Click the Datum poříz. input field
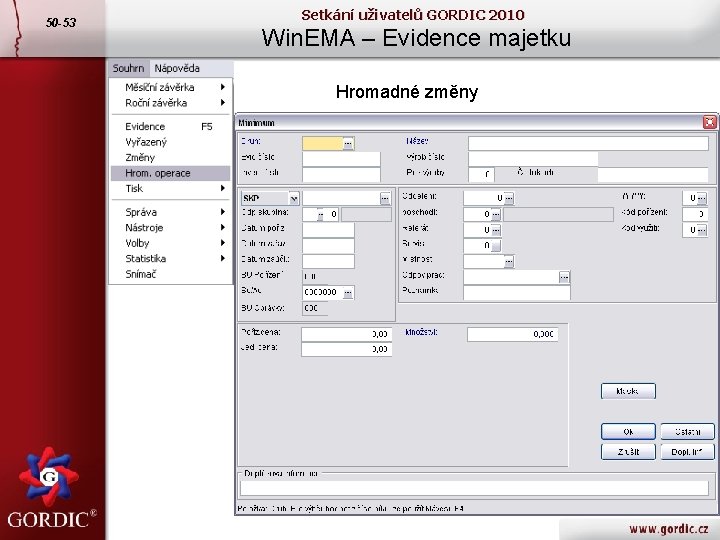Screen dimensions: 720x540 [x=328, y=230]
